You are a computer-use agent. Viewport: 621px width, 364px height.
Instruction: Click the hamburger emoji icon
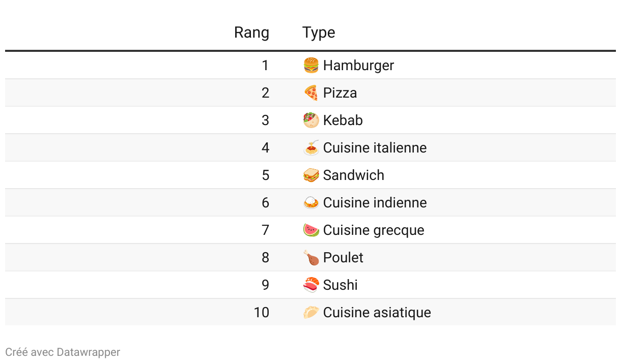pyautogui.click(x=311, y=65)
